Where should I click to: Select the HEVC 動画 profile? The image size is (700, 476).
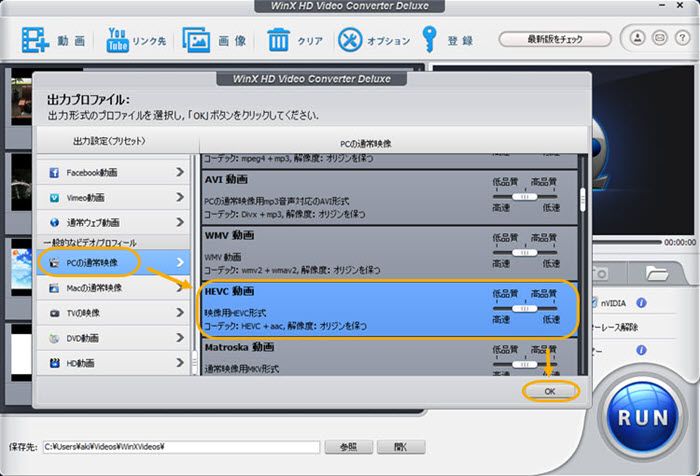tap(389, 309)
